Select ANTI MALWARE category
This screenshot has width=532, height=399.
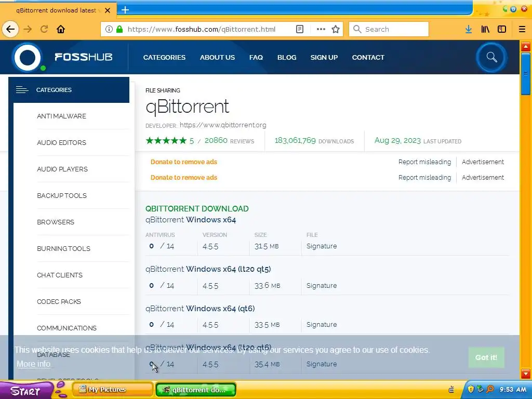coord(61,116)
